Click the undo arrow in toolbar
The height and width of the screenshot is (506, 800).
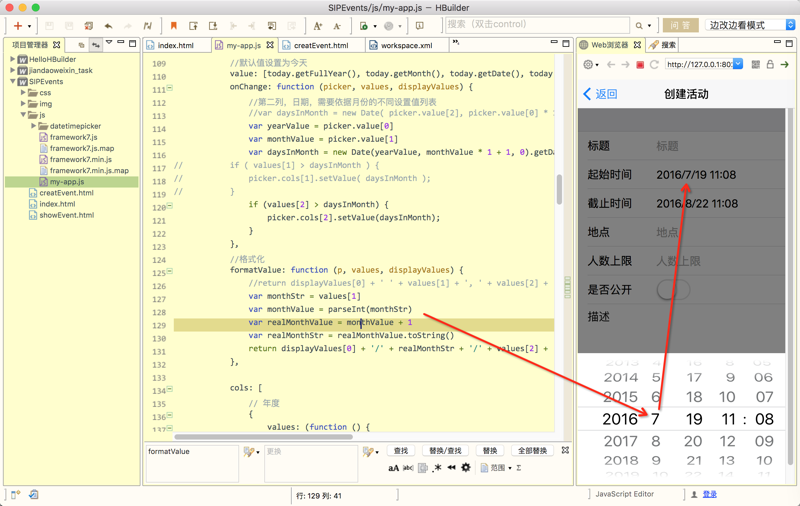pyautogui.click(x=108, y=26)
